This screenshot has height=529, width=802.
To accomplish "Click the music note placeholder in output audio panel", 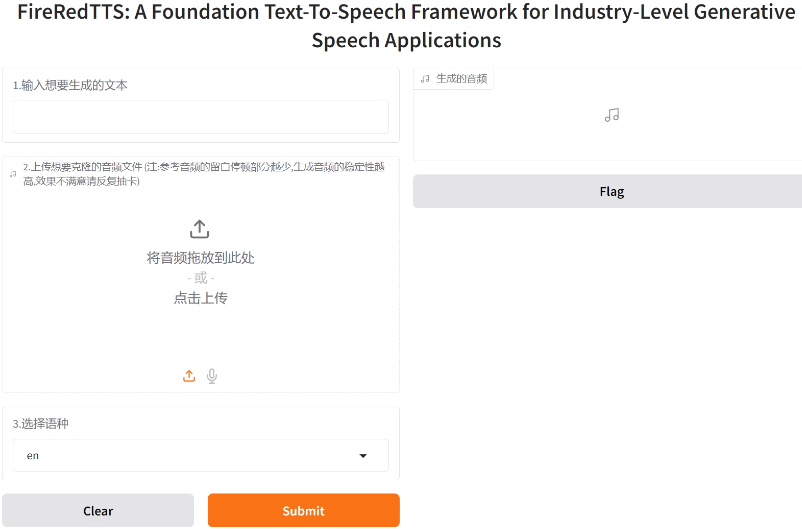I will tap(612, 115).
